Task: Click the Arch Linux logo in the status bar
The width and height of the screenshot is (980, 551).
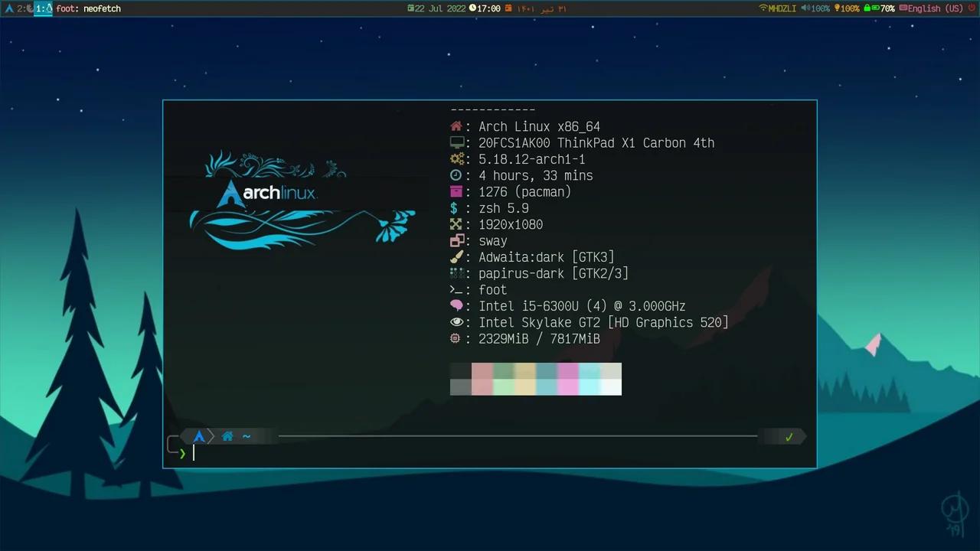Action: [x=10, y=8]
